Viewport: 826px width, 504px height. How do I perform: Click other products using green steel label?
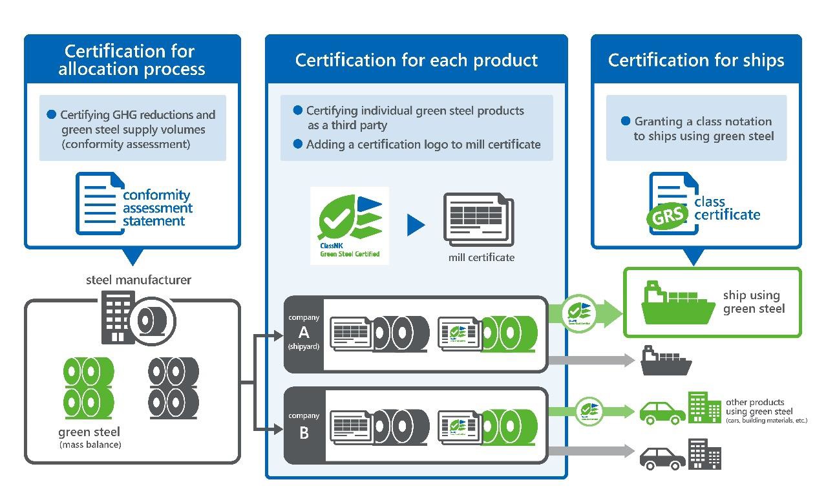(x=766, y=411)
